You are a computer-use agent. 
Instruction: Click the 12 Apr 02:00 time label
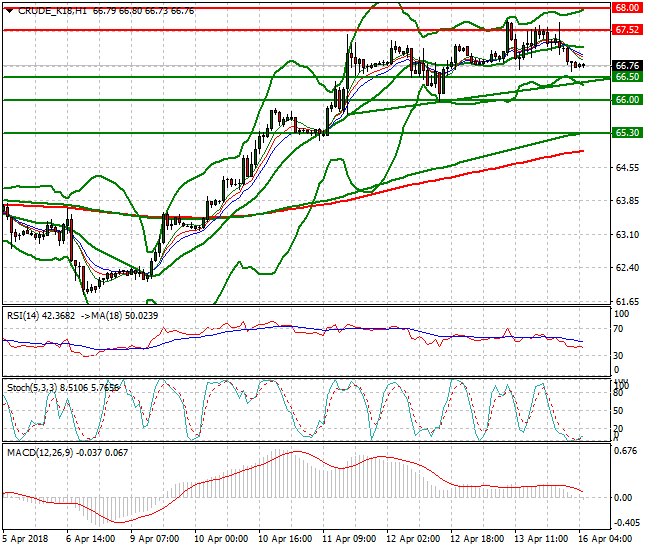pyautogui.click(x=413, y=539)
